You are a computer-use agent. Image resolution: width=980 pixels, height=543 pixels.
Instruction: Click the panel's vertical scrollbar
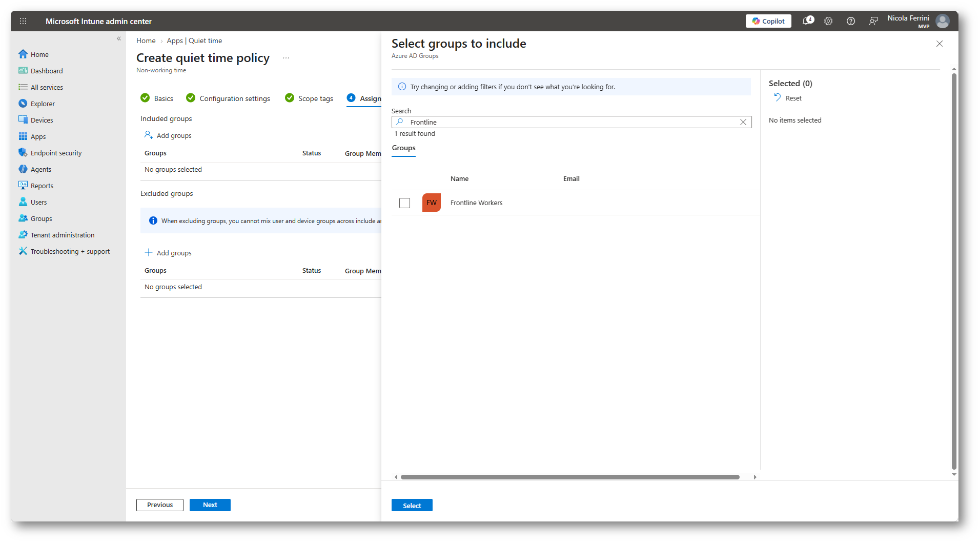(x=954, y=272)
